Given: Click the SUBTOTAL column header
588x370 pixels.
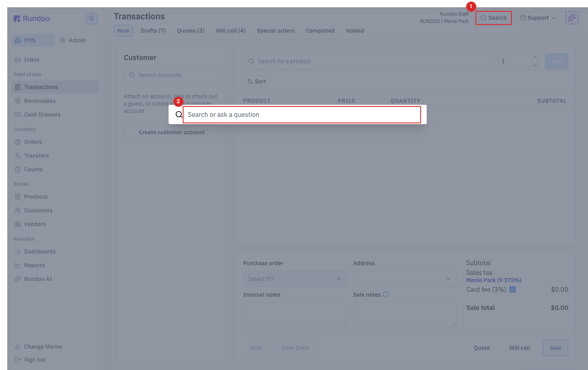Looking at the screenshot, I should 552,101.
